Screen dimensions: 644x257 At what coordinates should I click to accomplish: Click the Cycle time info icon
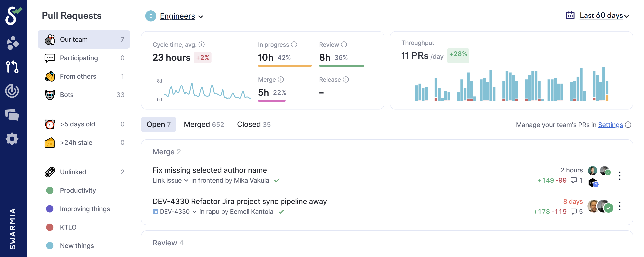(x=201, y=45)
